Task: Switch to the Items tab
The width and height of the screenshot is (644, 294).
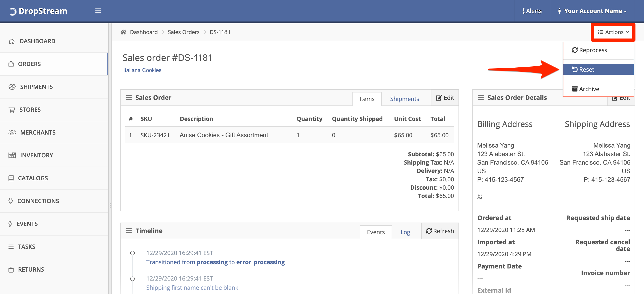Action: (367, 99)
